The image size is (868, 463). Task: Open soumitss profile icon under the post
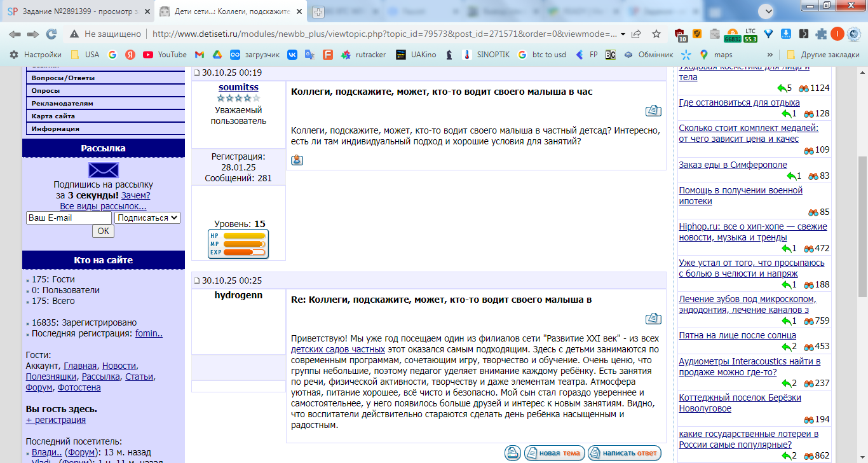[297, 160]
